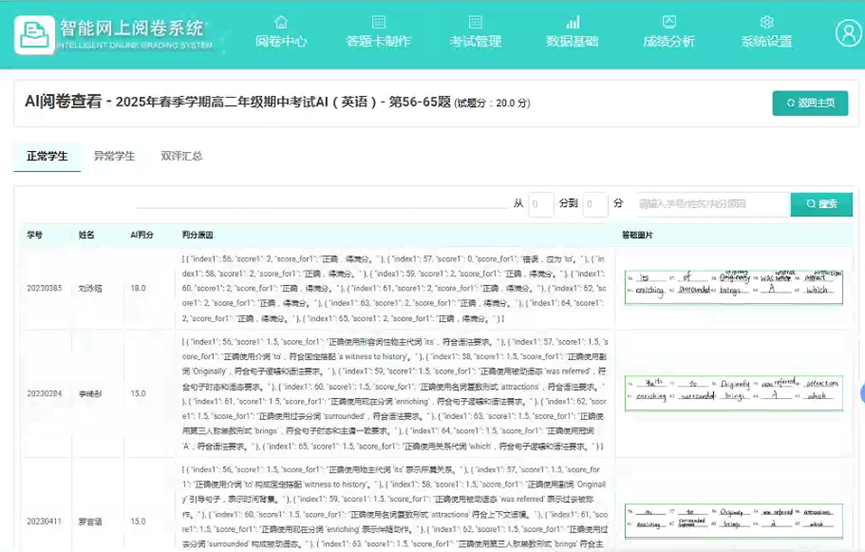865x552 pixels.
Task: Select student ID 20230411
Action: [44, 521]
